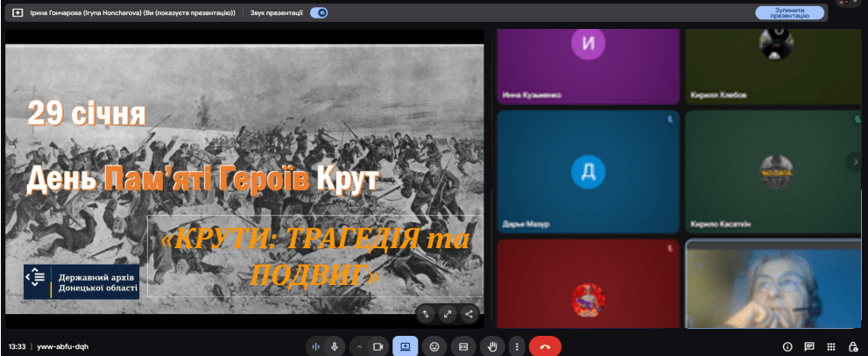Leave the call with the red hang-up button
This screenshot has width=868, height=356.
546,346
